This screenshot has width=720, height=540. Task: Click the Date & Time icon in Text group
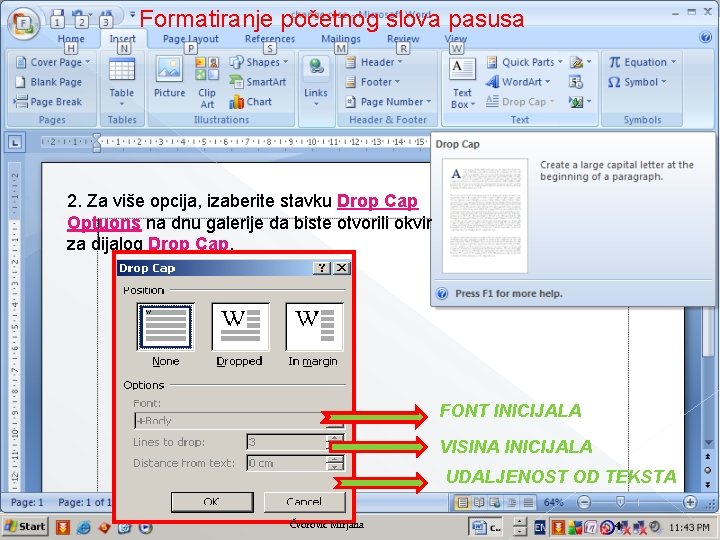click(576, 82)
